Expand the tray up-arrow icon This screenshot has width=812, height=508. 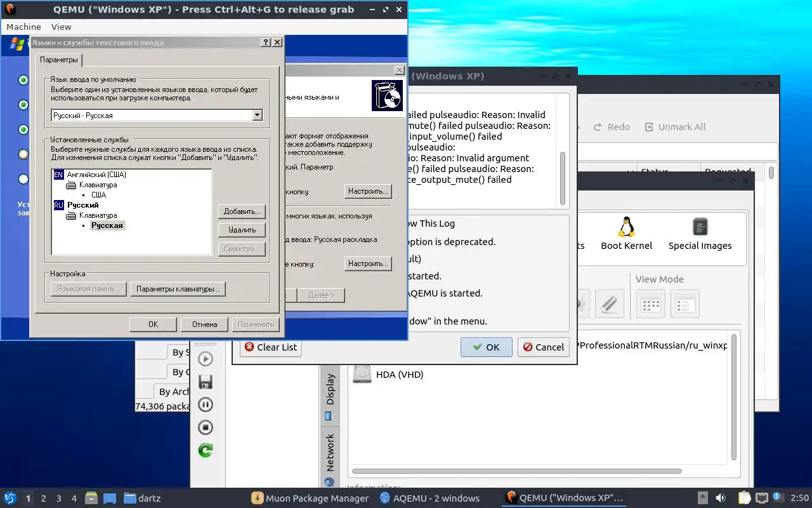703,498
